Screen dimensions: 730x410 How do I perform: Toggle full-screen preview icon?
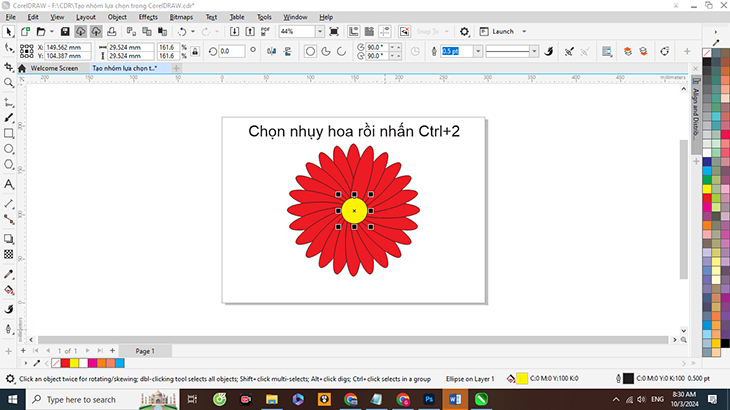(334, 31)
